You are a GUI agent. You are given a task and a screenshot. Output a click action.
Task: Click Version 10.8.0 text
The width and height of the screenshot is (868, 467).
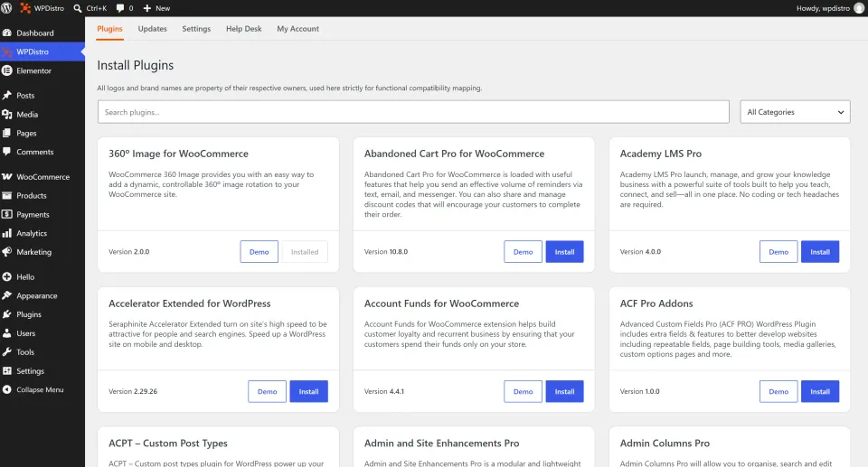(x=386, y=252)
